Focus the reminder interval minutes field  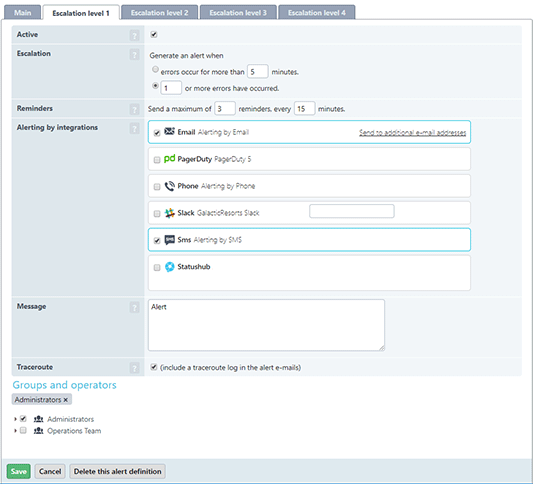coord(304,108)
